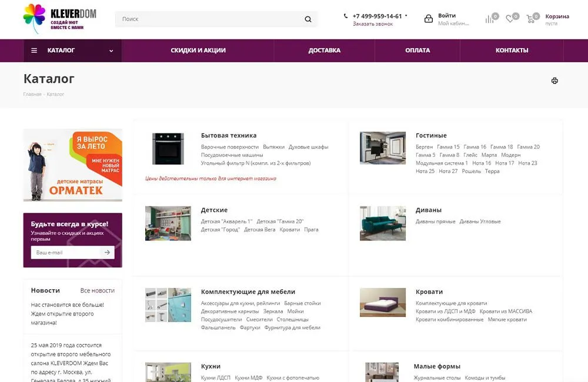
Task: Open the wishlist heart icon
Action: pos(510,19)
